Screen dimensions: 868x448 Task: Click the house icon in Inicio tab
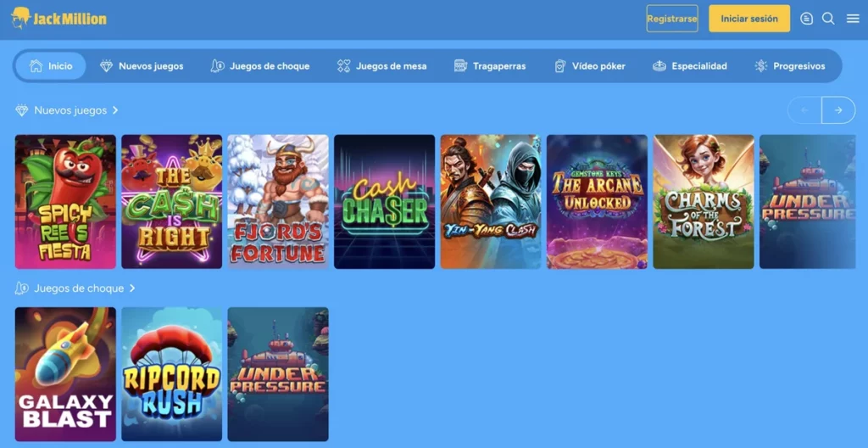(36, 66)
